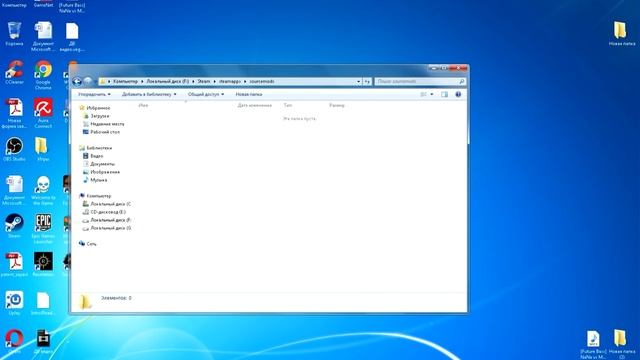Open the Общий доступ dropdown
Image resolution: width=640 pixels, height=360 pixels.
pos(206,94)
